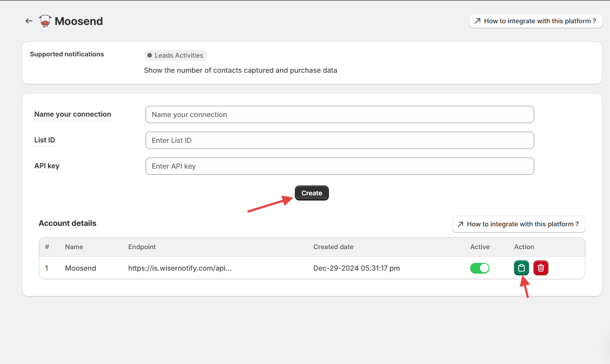Click the API key dotted label

(x=46, y=166)
